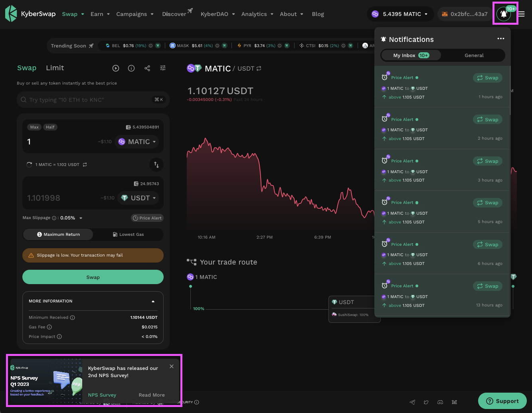The image size is (532, 413).
Task: Open the NPS Survey link
Action: click(x=102, y=395)
